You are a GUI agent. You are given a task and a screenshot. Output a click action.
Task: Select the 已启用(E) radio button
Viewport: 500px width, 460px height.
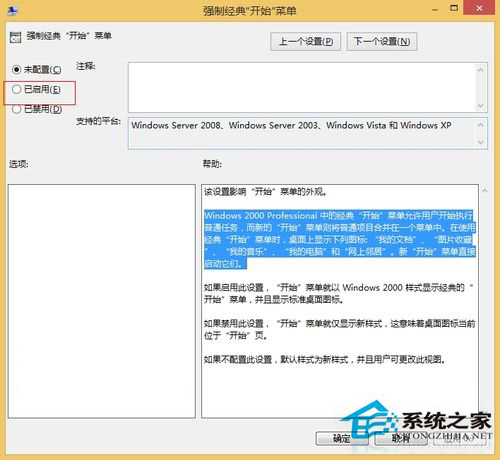pyautogui.click(x=36, y=89)
